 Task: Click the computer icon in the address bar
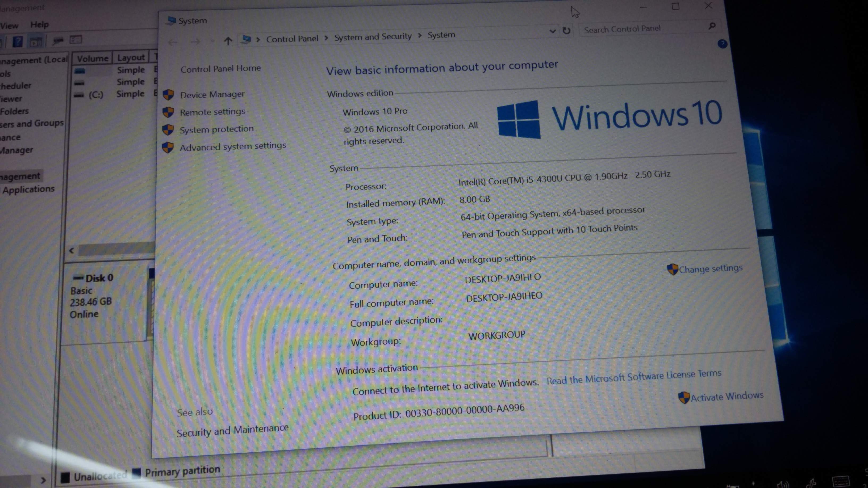coord(246,39)
